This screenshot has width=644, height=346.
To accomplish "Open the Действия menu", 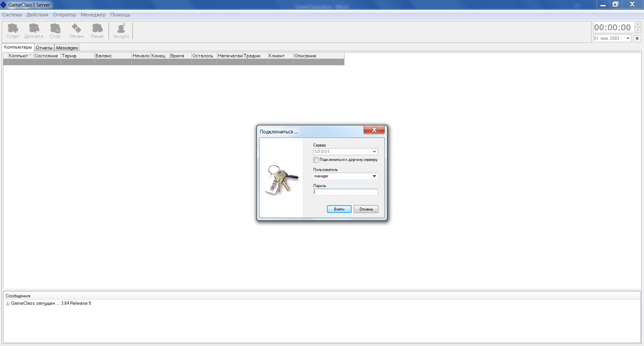I will coord(37,15).
